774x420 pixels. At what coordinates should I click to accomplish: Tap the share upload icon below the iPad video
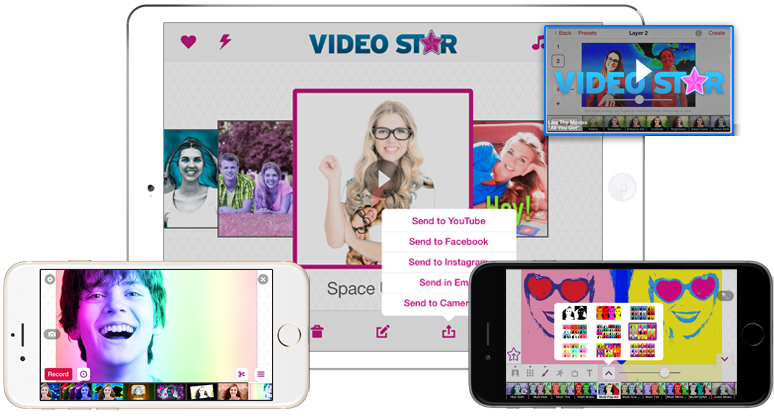[x=448, y=331]
